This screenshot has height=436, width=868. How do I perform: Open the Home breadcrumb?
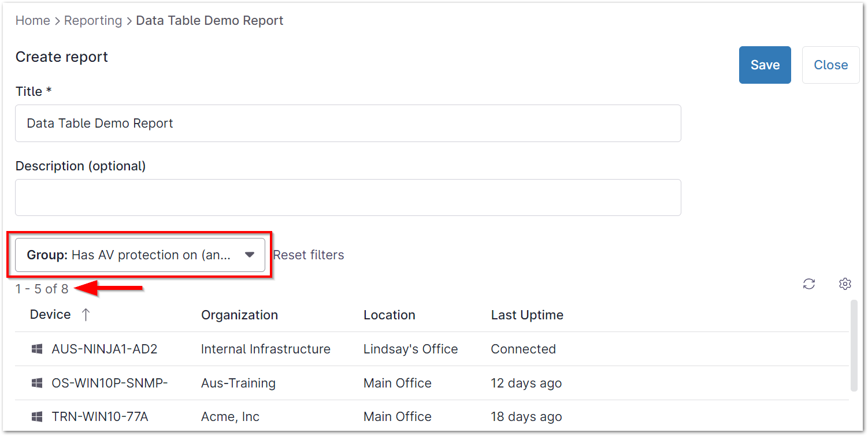point(32,20)
